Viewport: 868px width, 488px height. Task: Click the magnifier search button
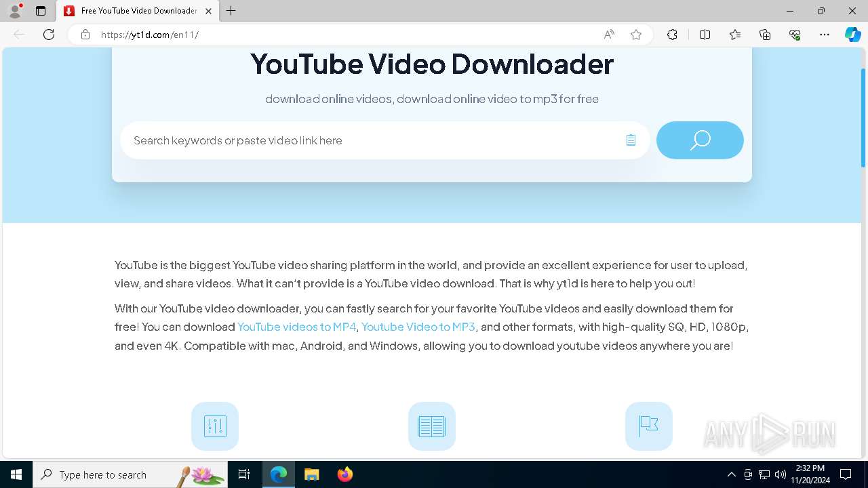pos(700,140)
